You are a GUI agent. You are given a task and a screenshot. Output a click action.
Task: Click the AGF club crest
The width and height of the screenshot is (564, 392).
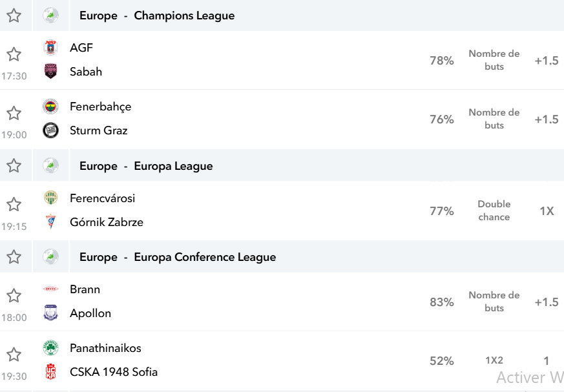pos(51,48)
